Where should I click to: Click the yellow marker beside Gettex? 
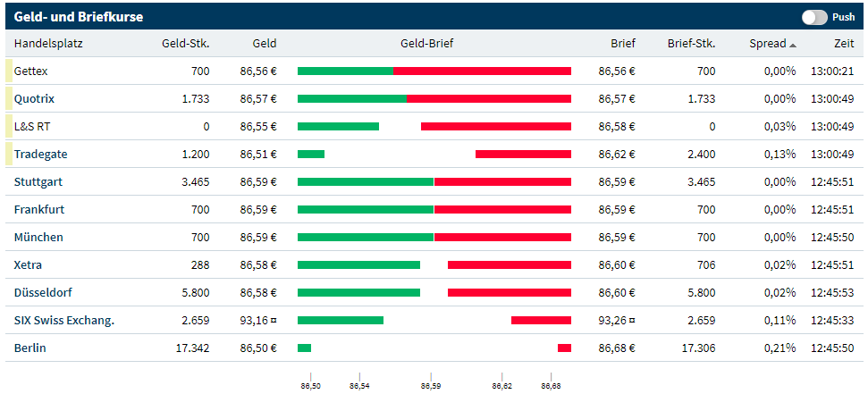(x=8, y=71)
